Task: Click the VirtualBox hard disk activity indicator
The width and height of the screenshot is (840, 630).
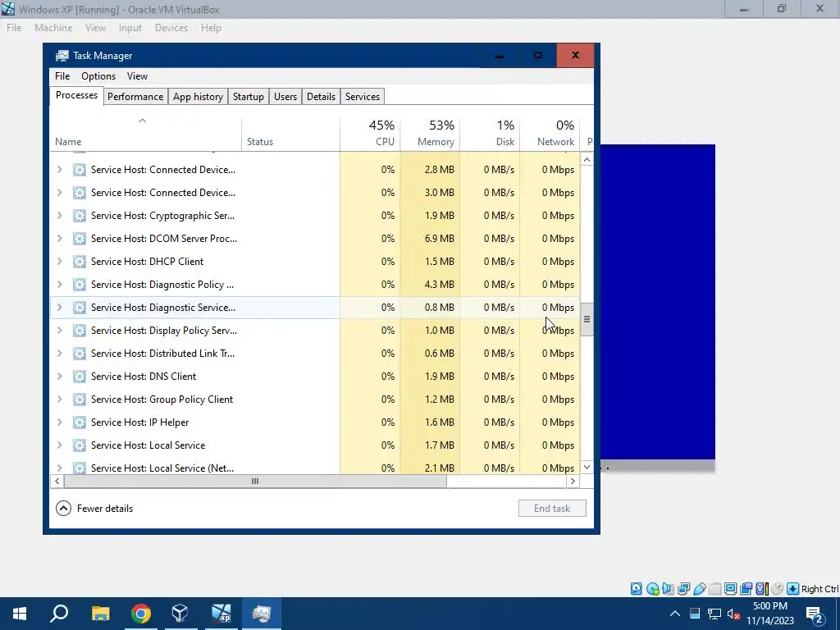Action: (x=636, y=589)
